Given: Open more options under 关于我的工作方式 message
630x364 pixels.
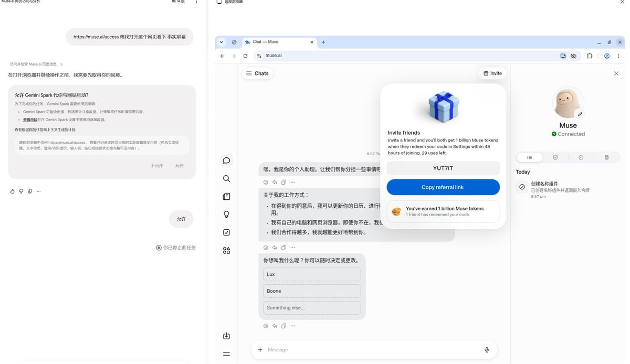Looking at the screenshot, I should (292, 248).
